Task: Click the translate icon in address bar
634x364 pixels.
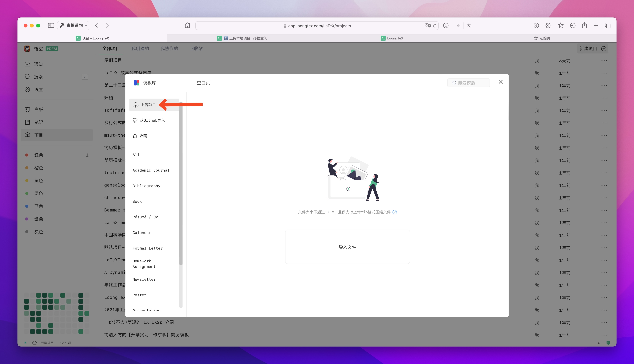Action: click(428, 26)
